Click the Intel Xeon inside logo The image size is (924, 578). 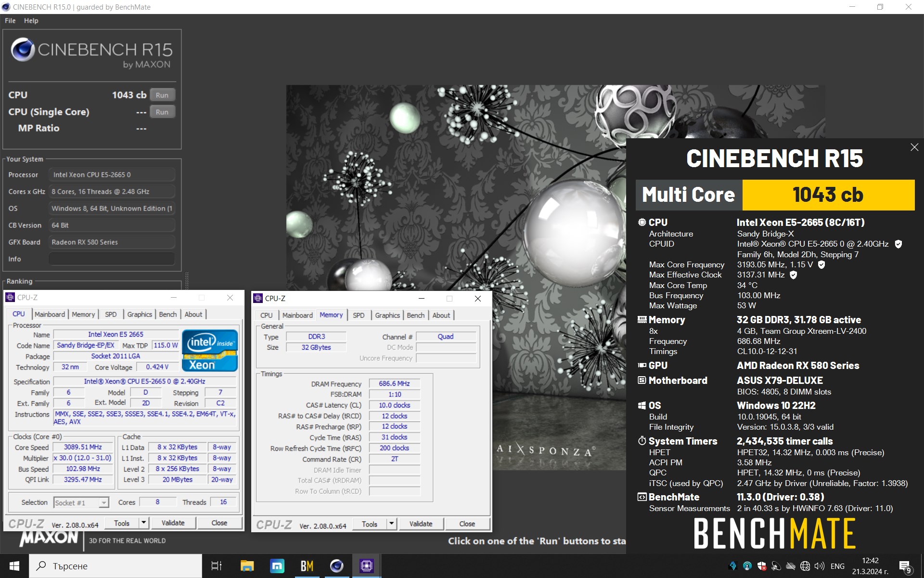click(210, 351)
